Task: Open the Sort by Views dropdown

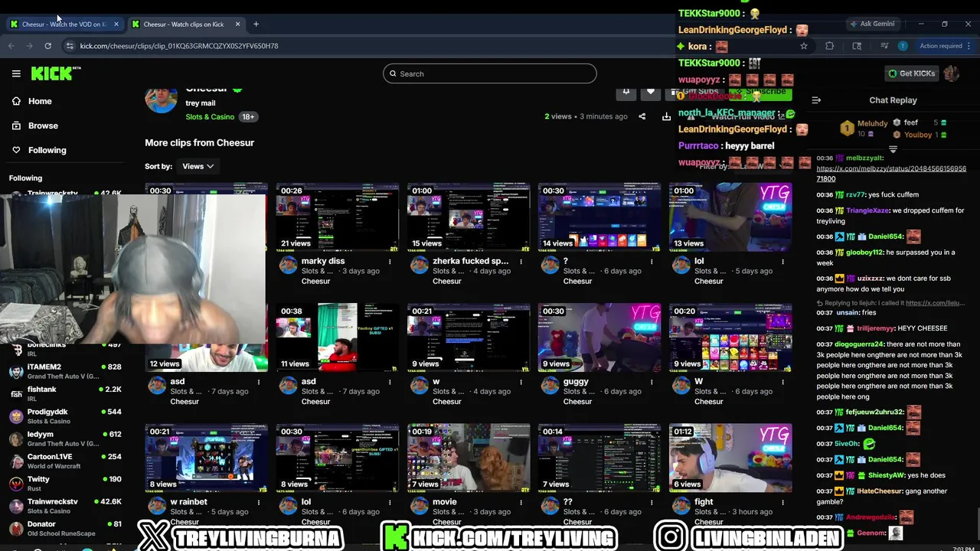Action: click(x=198, y=166)
